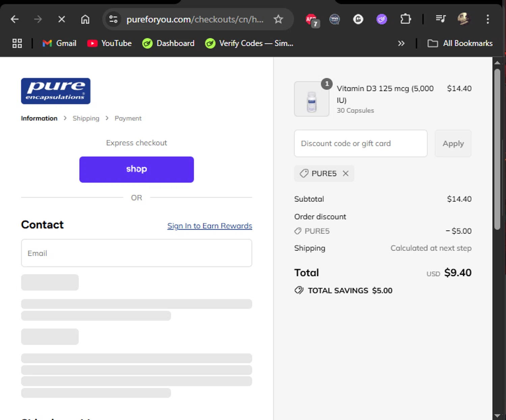Open the ABP extension icon with badge 7
The height and width of the screenshot is (420, 506).
tap(312, 20)
